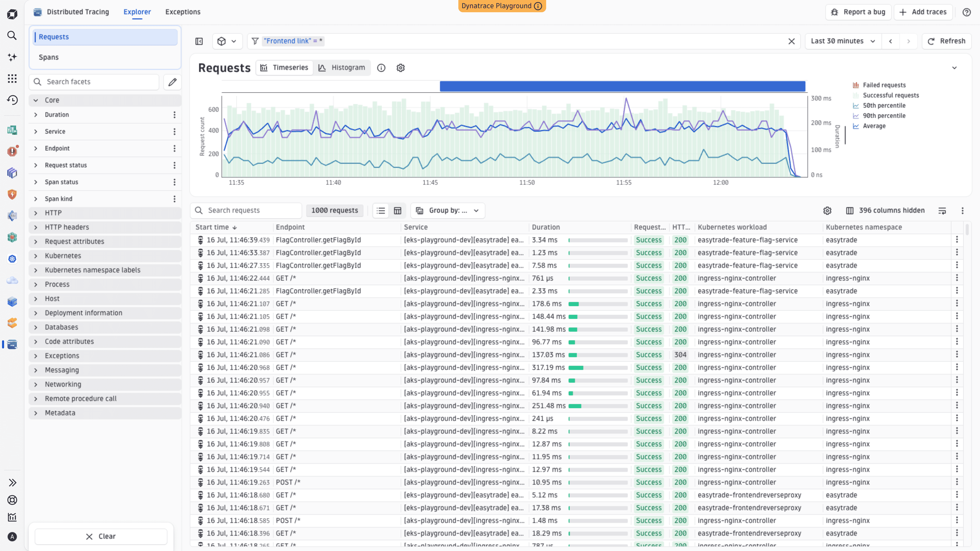
Task: Go to previous timeframe arrow
Action: pyautogui.click(x=890, y=41)
